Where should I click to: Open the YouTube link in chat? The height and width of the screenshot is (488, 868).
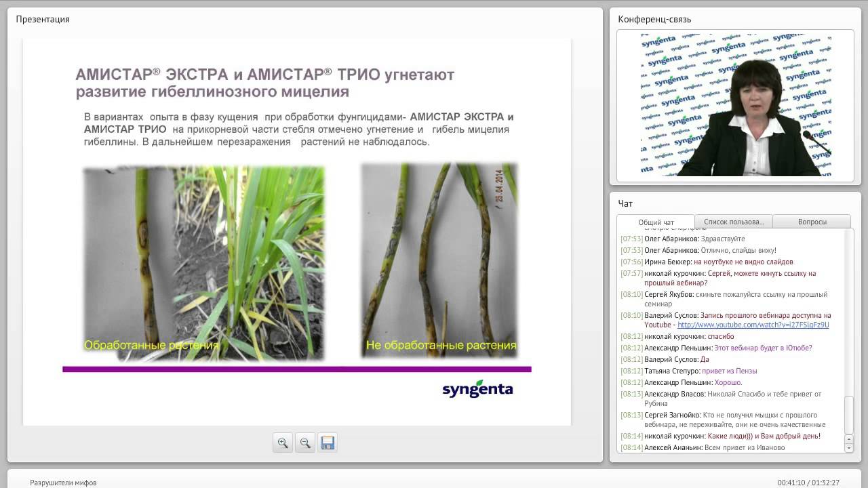coord(753,325)
